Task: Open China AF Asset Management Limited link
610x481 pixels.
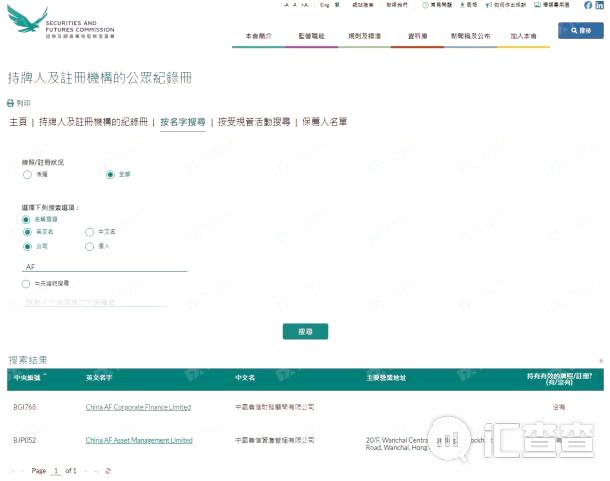Action: tap(139, 440)
